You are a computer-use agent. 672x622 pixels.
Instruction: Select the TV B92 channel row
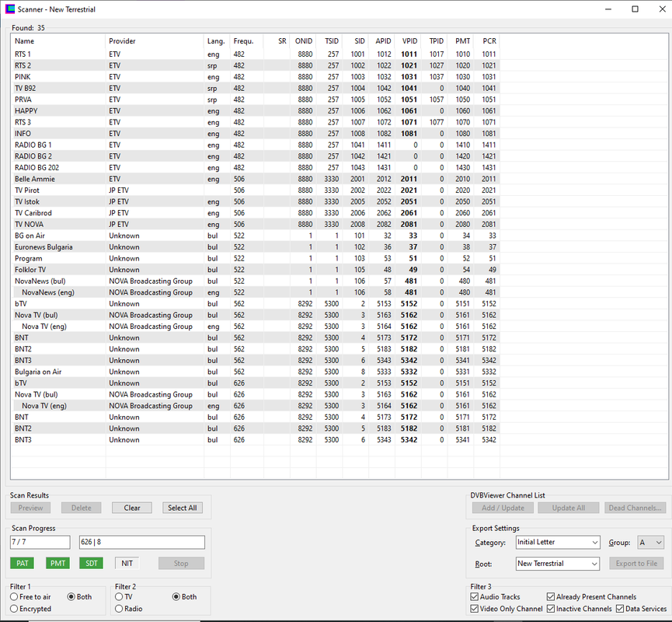tap(256, 88)
